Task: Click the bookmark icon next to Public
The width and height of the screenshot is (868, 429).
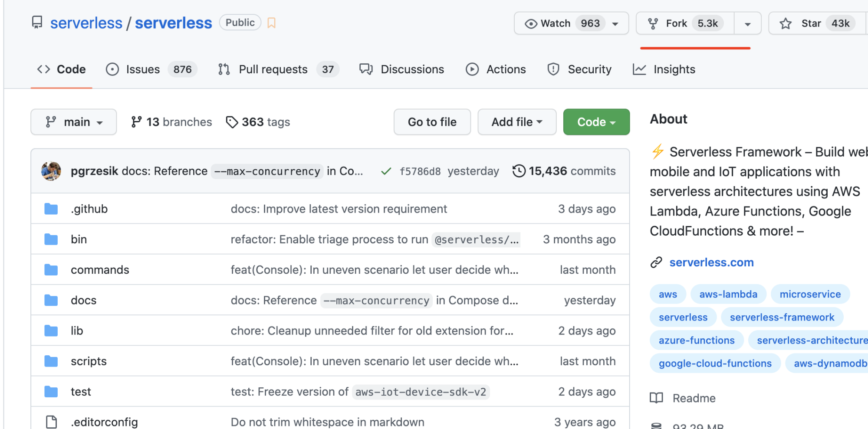Action: coord(271,23)
